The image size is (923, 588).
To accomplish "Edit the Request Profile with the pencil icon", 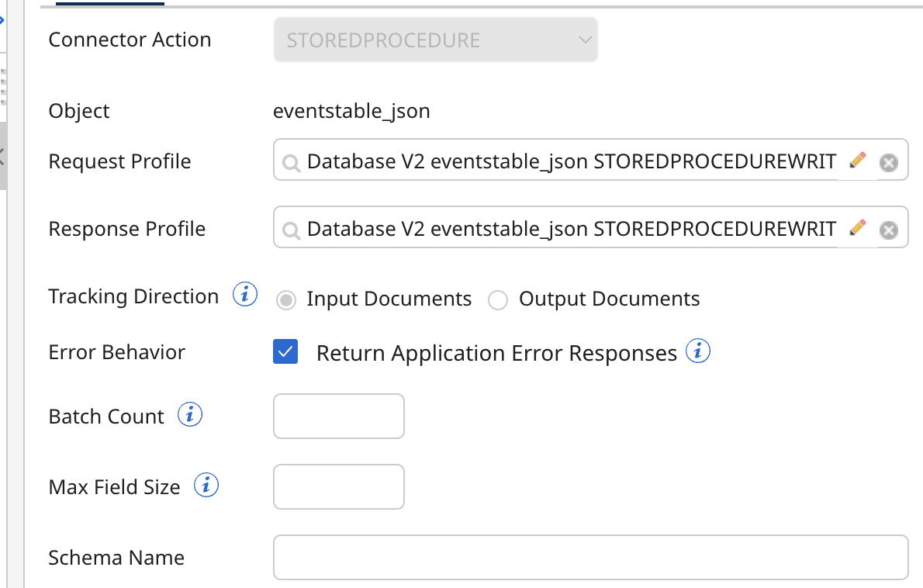I will [858, 161].
